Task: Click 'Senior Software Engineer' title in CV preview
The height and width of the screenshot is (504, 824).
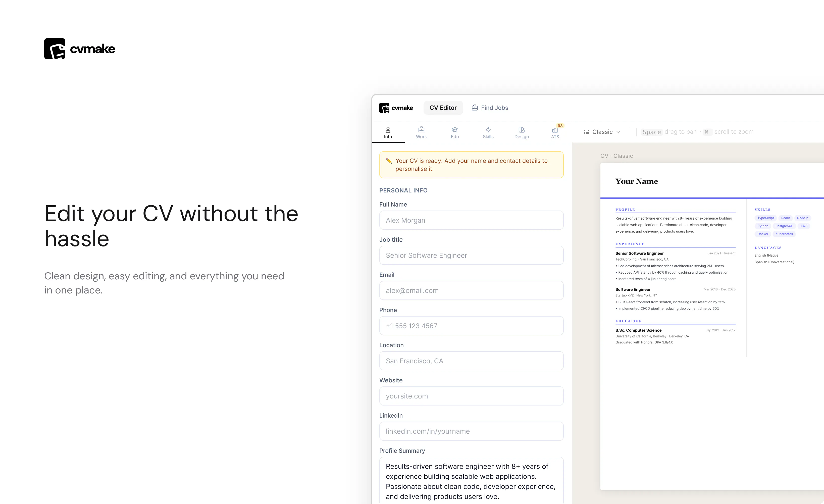Action: [x=639, y=254]
